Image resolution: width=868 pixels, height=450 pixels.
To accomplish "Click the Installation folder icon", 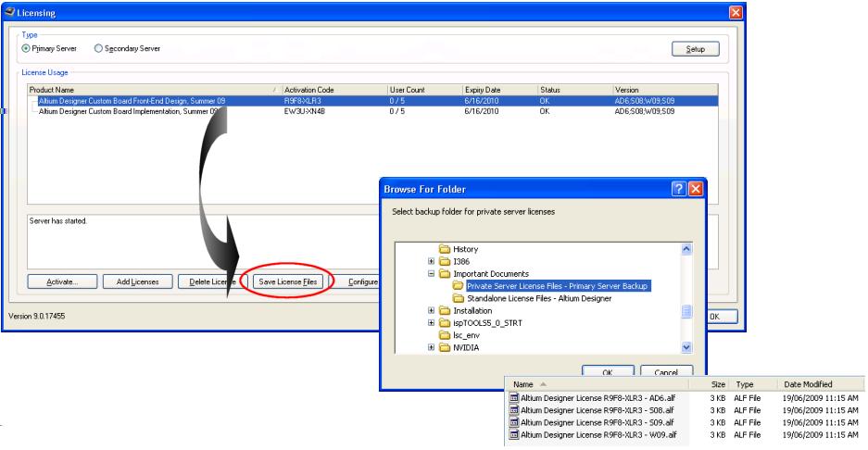I will [445, 310].
